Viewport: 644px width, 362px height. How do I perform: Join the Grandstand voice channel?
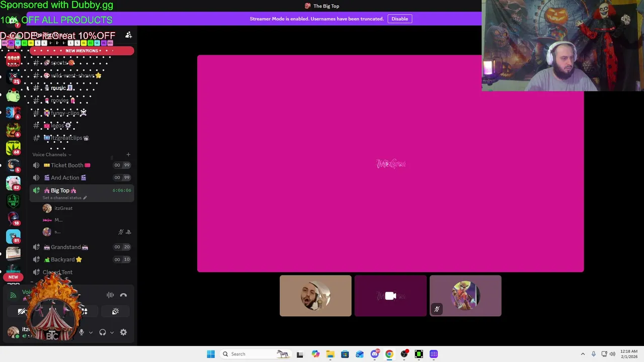[x=80, y=247]
